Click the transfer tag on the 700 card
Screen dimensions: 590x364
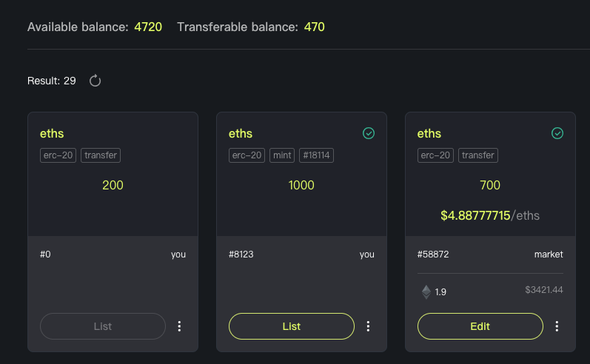(x=478, y=155)
